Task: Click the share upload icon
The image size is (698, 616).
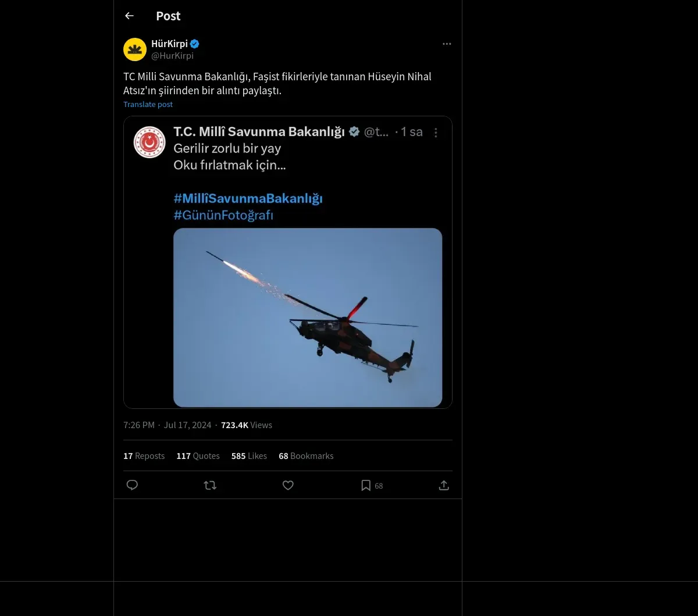Action: pos(444,485)
